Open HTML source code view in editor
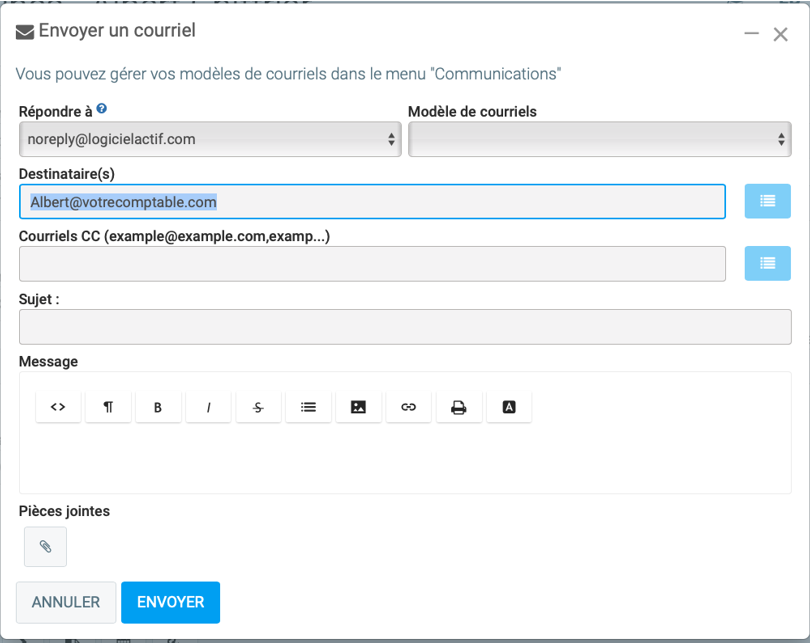 tap(58, 407)
